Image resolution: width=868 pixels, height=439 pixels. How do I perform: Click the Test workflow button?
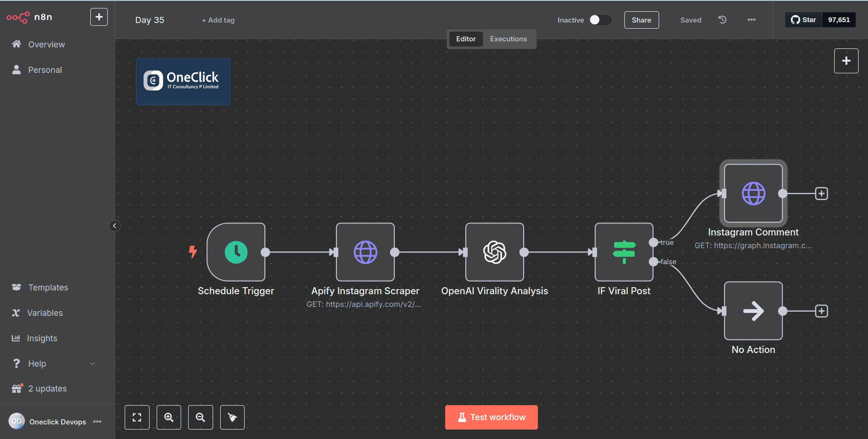[x=491, y=417]
